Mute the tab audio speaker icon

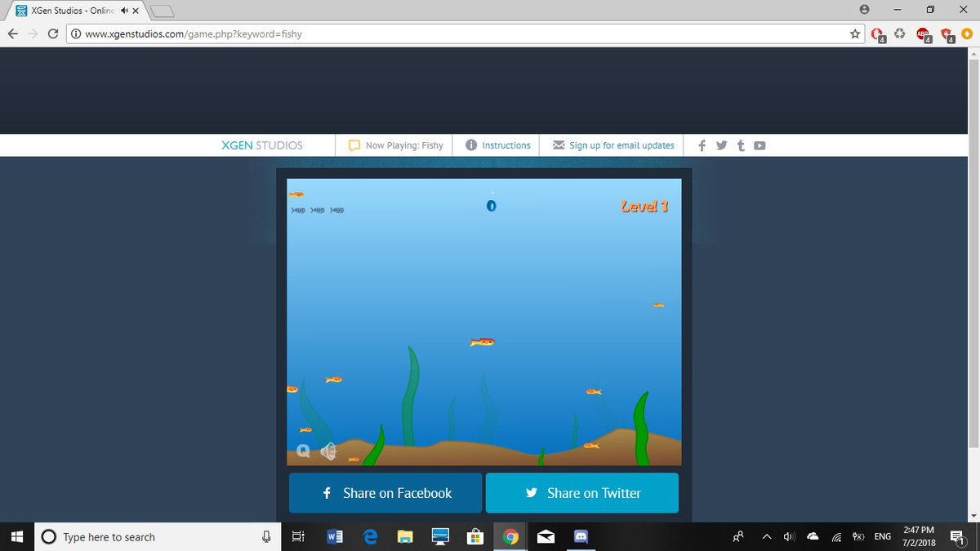124,11
